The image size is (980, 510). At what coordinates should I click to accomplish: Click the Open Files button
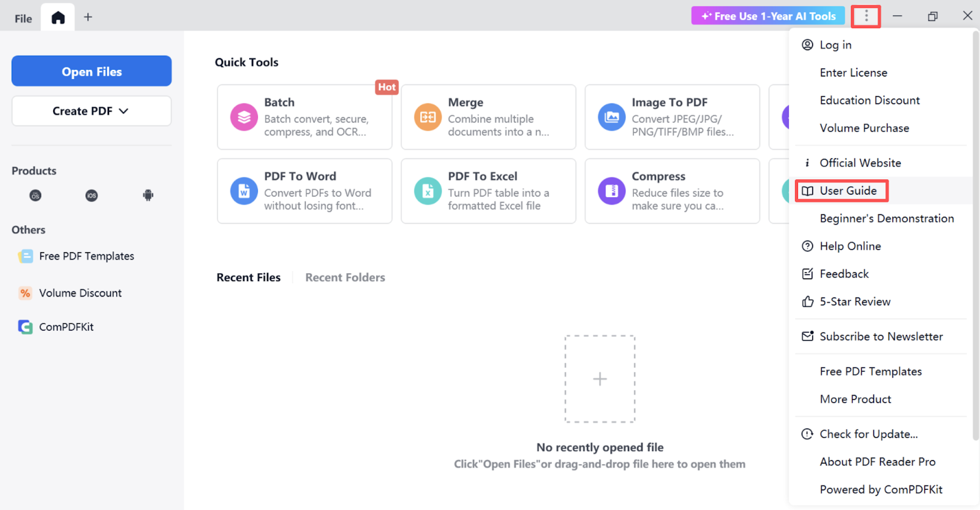(91, 72)
